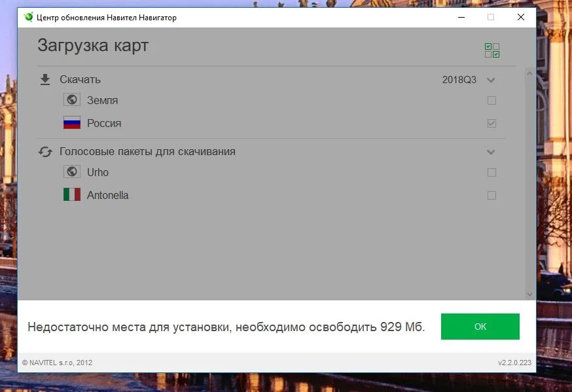Viewport: 572px width, 392px height.
Task: Click the globe icon next to Urho
Action: coord(72,171)
